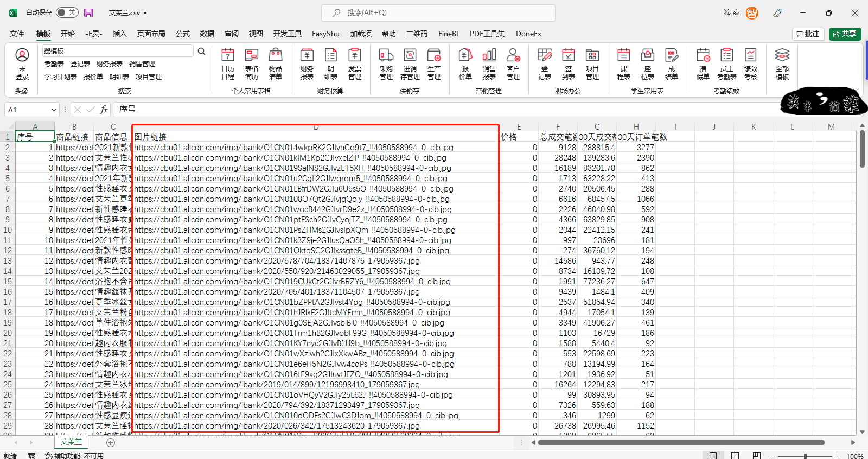868x459 pixels.
Task: Select cell with value 288815.4
Action: click(597, 147)
